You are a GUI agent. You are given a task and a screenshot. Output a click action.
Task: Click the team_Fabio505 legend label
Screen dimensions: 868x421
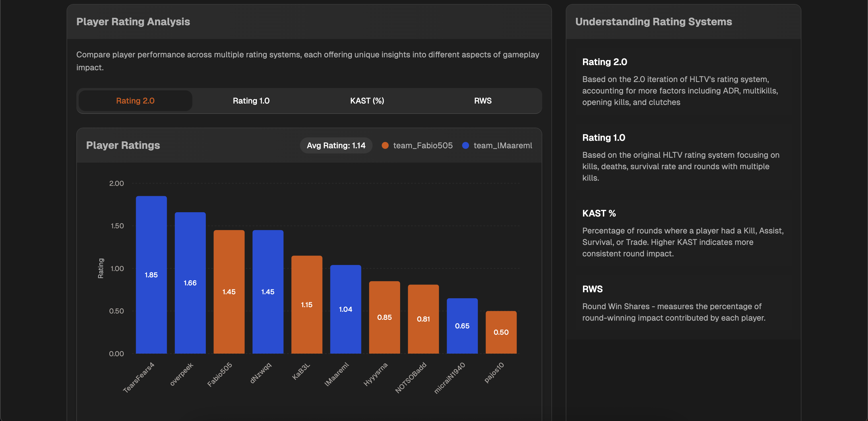tap(423, 145)
